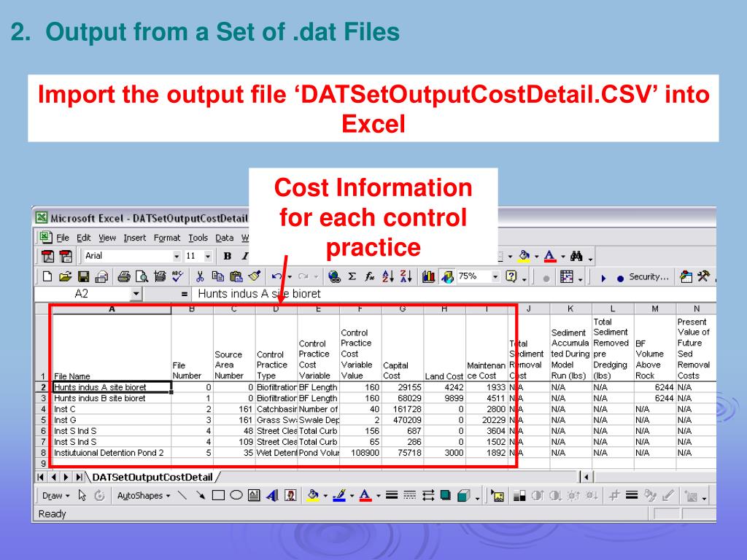Screen dimensions: 747x560
Task: Select the Rectangle drawing tool
Action: click(x=218, y=496)
